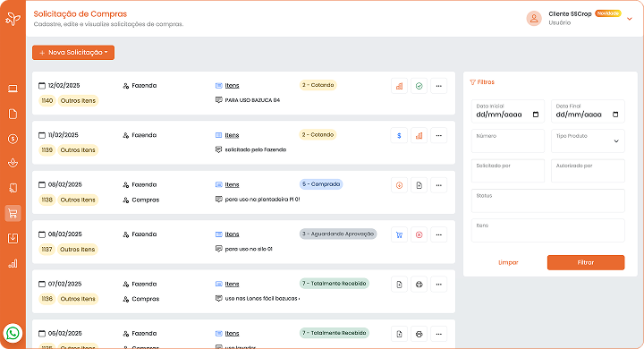Click the 'solicitado pelo Fazenda' note text
This screenshot has width=644, height=349.
click(256, 150)
